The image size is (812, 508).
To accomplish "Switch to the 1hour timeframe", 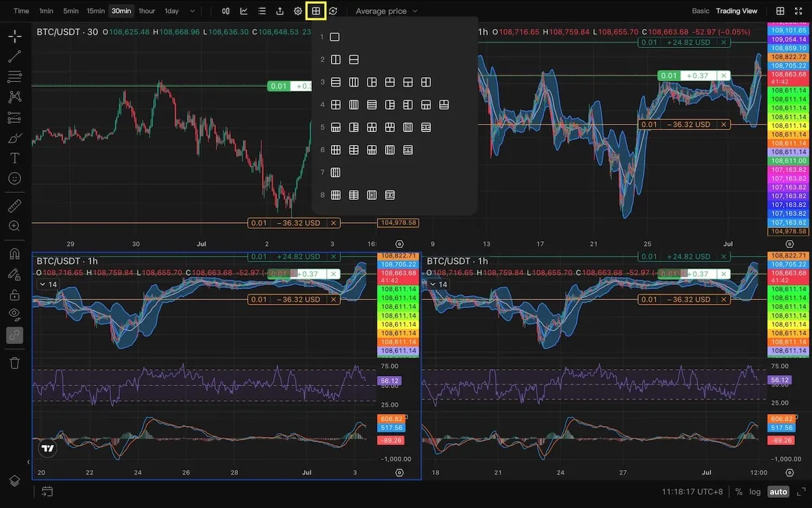I will pos(146,11).
